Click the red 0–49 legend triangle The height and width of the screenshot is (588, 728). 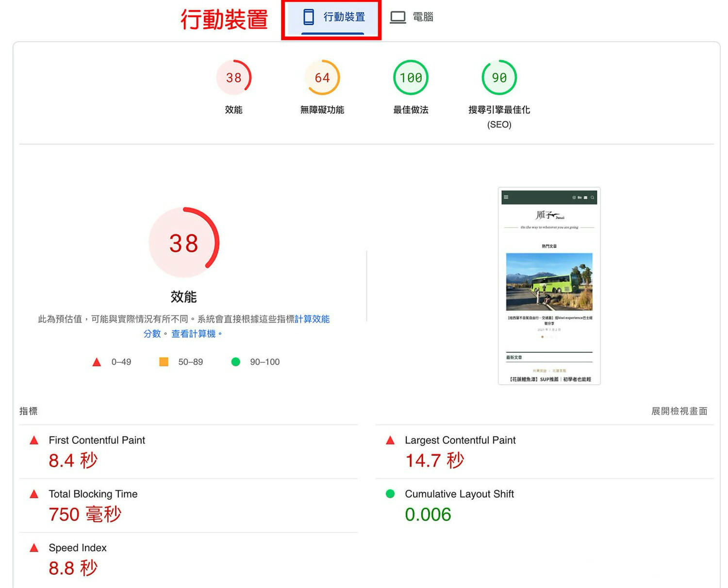pos(97,362)
